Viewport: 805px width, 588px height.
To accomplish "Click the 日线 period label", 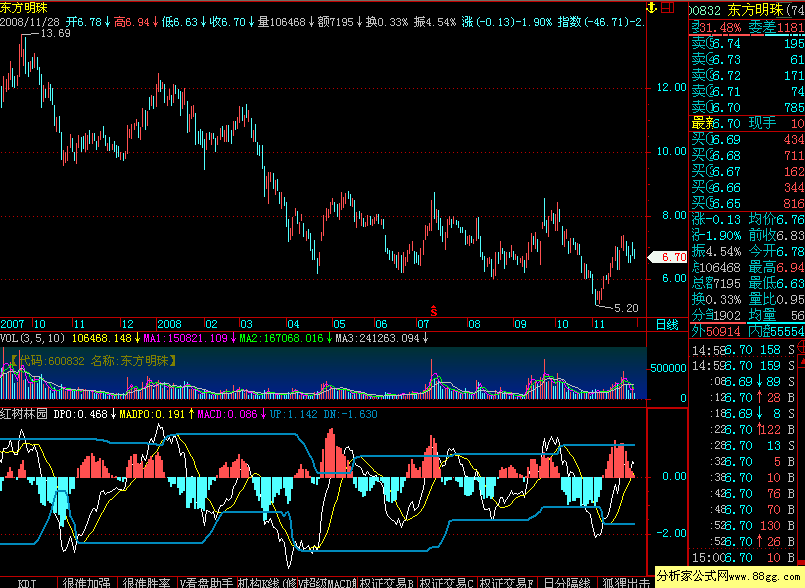I will (x=667, y=325).
